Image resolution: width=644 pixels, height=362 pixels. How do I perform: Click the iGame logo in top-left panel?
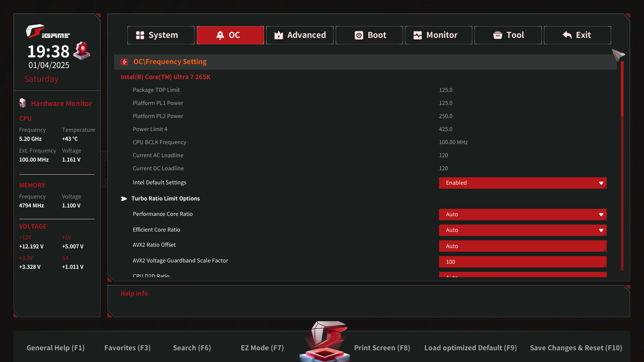(x=48, y=32)
